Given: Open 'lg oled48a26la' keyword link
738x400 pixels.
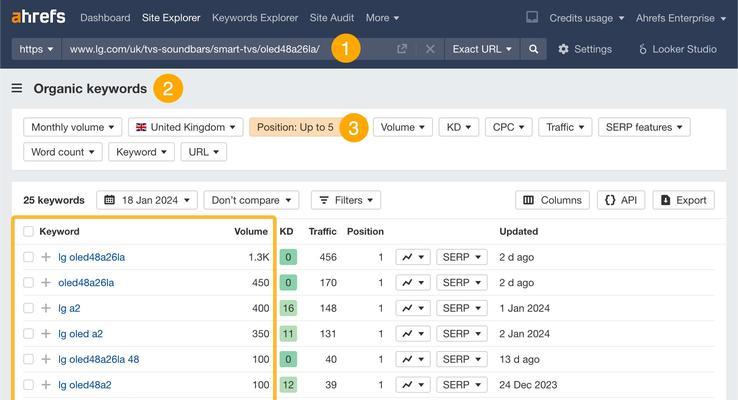Looking at the screenshot, I should point(91,257).
